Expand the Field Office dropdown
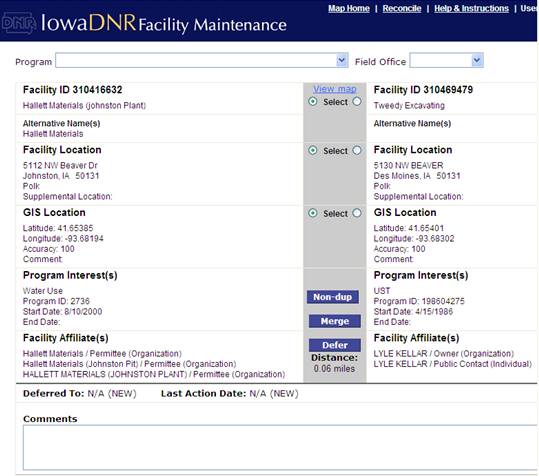This screenshot has height=476, width=539. pyautogui.click(x=476, y=60)
